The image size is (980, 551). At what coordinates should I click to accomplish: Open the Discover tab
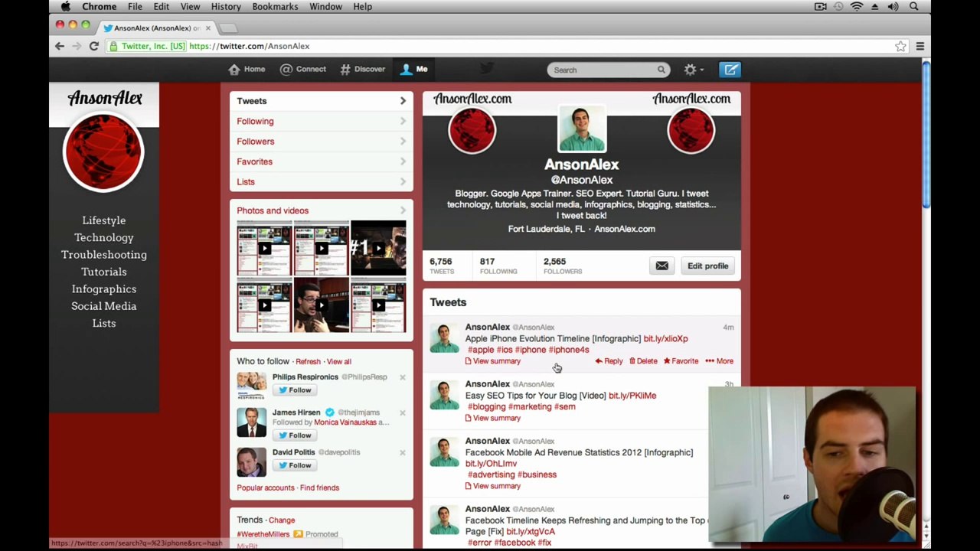pyautogui.click(x=362, y=69)
